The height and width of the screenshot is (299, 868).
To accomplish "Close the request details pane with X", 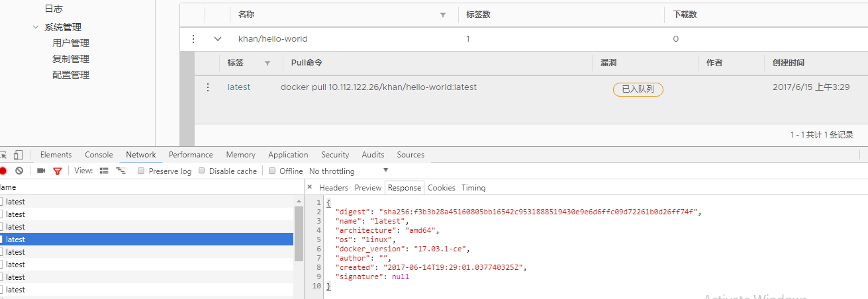I will click(310, 188).
